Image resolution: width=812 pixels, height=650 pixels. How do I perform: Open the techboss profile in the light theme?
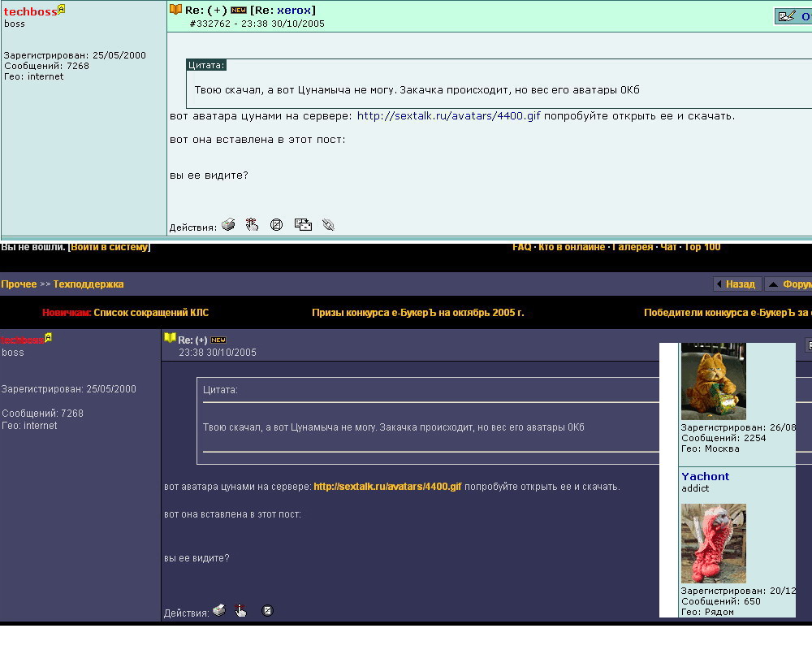pyautogui.click(x=30, y=11)
